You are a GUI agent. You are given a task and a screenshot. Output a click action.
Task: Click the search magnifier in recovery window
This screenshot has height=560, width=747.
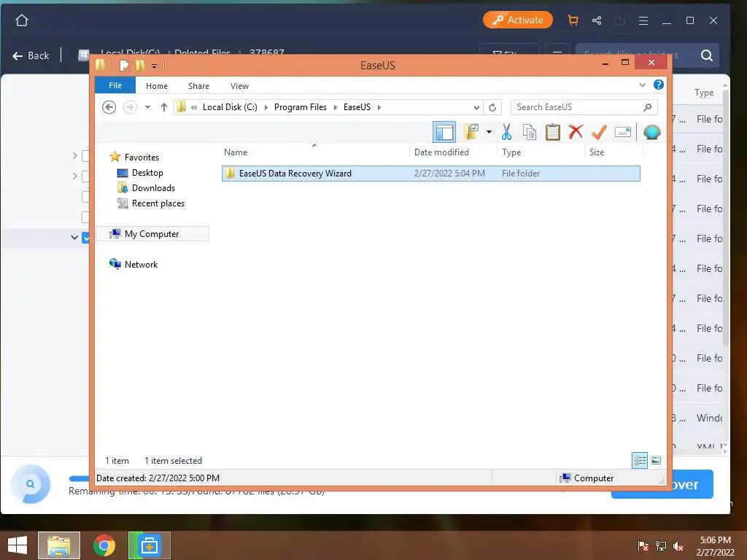coord(707,55)
